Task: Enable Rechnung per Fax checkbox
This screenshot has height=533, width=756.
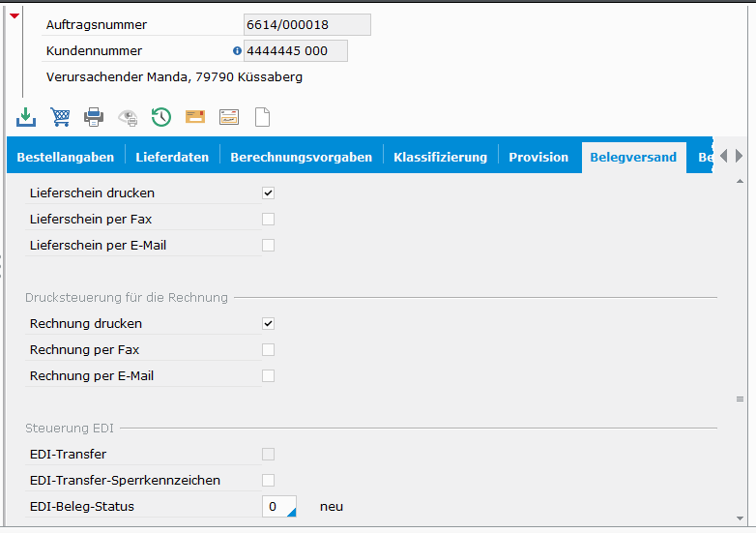Action: point(269,350)
